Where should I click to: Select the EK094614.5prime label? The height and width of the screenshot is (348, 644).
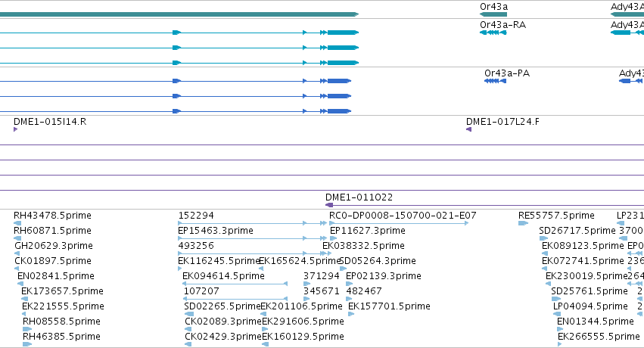point(223,276)
